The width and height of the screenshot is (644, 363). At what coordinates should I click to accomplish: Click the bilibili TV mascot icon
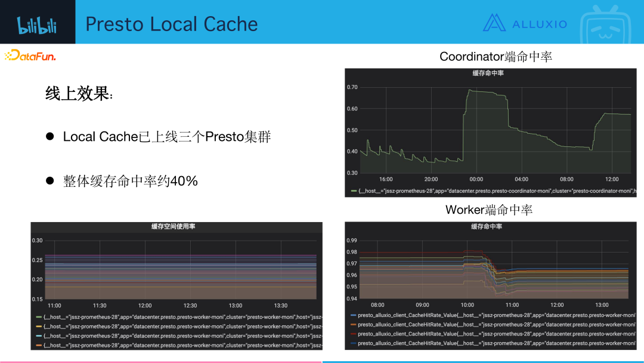[x=605, y=25]
